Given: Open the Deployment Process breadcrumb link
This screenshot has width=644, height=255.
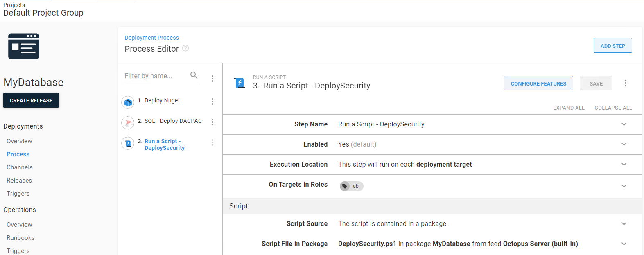Looking at the screenshot, I should [x=151, y=38].
